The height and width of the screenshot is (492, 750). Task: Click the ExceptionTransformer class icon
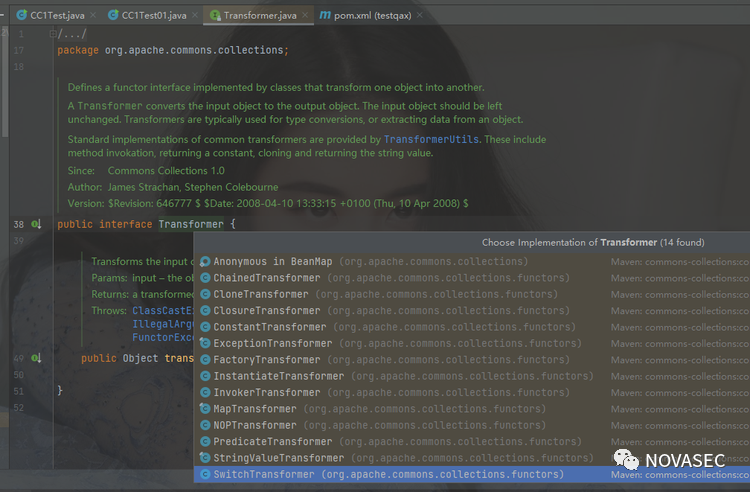(x=205, y=343)
